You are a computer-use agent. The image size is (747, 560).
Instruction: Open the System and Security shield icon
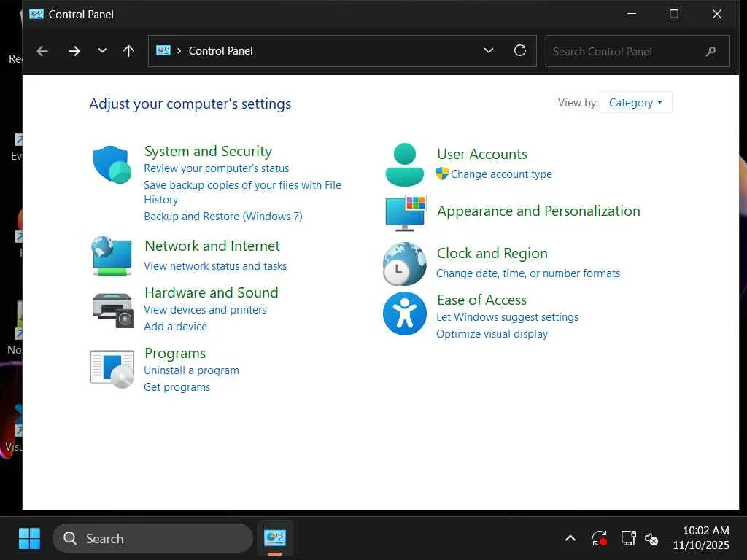[x=112, y=164]
